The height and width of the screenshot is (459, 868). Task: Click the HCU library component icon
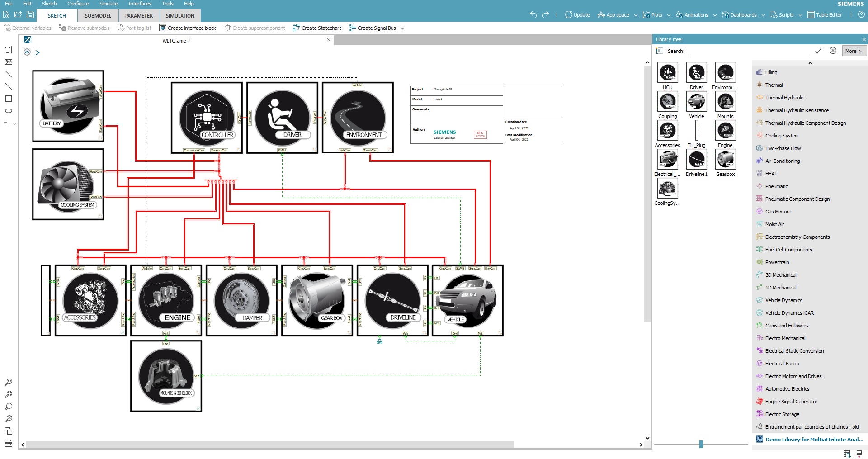[667, 73]
